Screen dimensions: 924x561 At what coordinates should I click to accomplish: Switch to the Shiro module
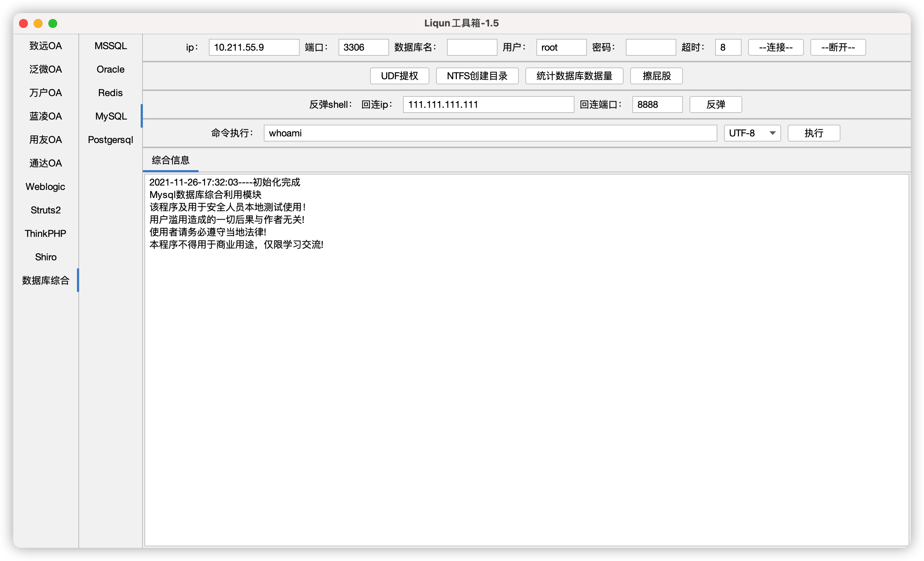point(45,257)
